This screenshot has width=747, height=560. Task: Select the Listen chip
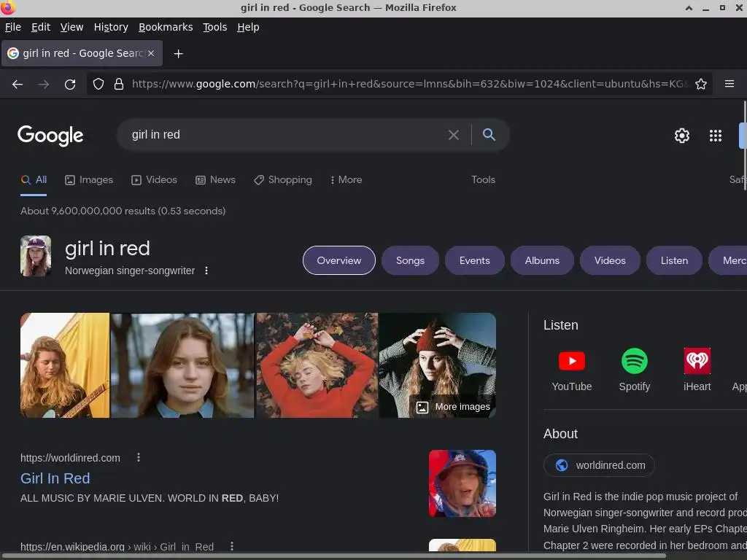[674, 260]
